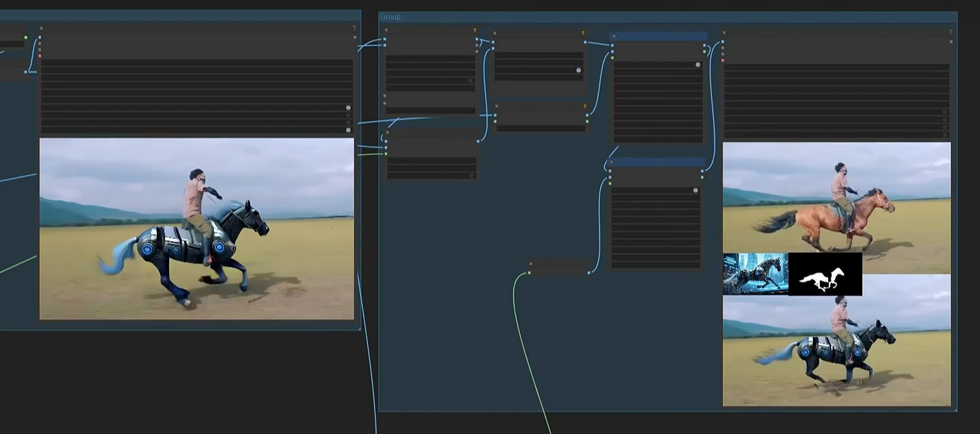Select the cyber horse reference thumbnail
The height and width of the screenshot is (434, 980).
pos(755,274)
